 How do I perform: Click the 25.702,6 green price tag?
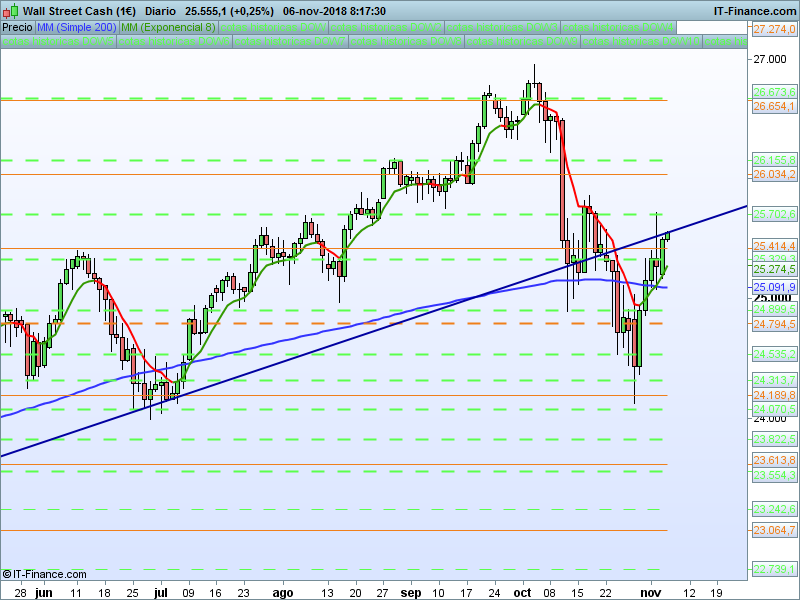(x=774, y=214)
